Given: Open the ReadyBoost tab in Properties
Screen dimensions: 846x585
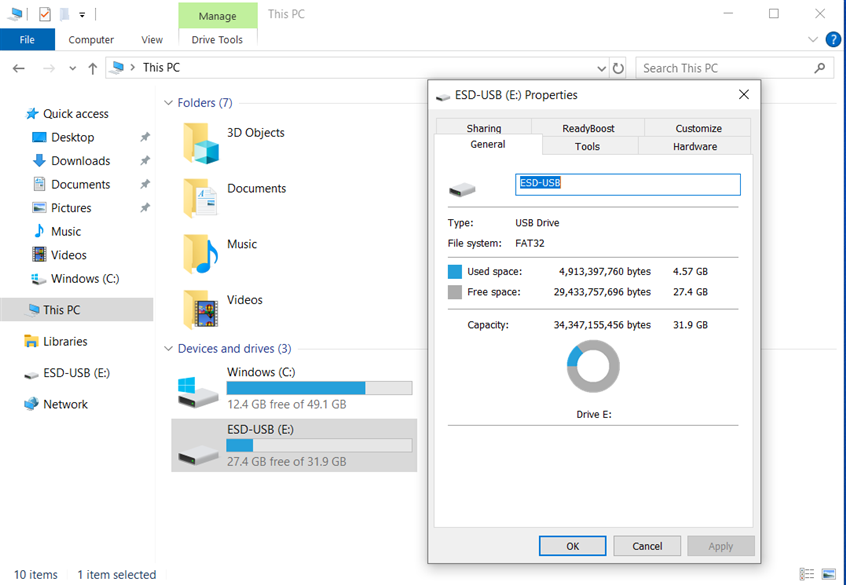Looking at the screenshot, I should tap(588, 128).
